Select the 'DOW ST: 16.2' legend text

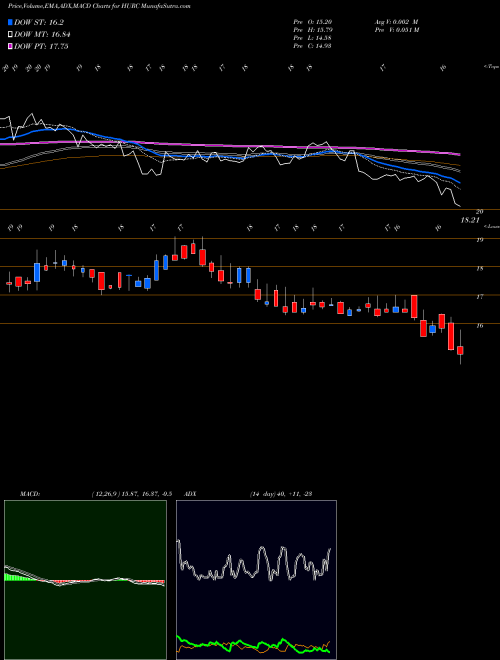[39, 23]
